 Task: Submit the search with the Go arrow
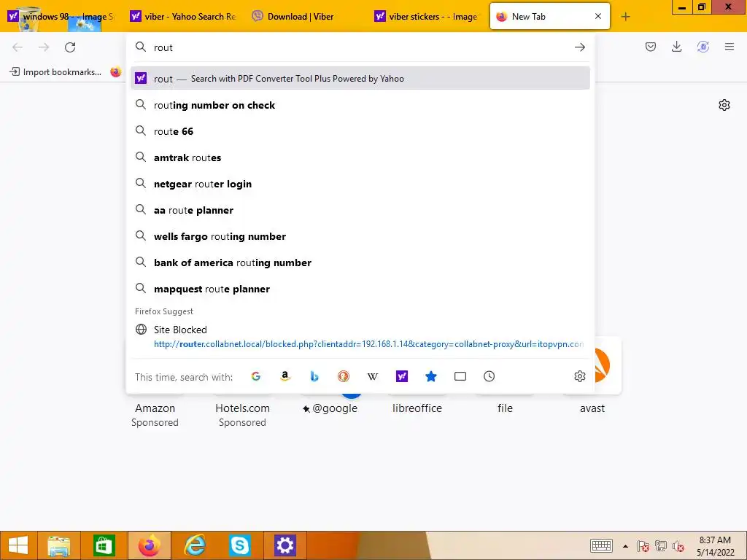click(579, 47)
